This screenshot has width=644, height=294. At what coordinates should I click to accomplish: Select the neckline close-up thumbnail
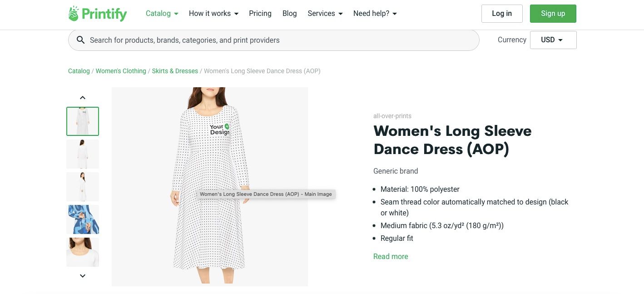[83, 252]
